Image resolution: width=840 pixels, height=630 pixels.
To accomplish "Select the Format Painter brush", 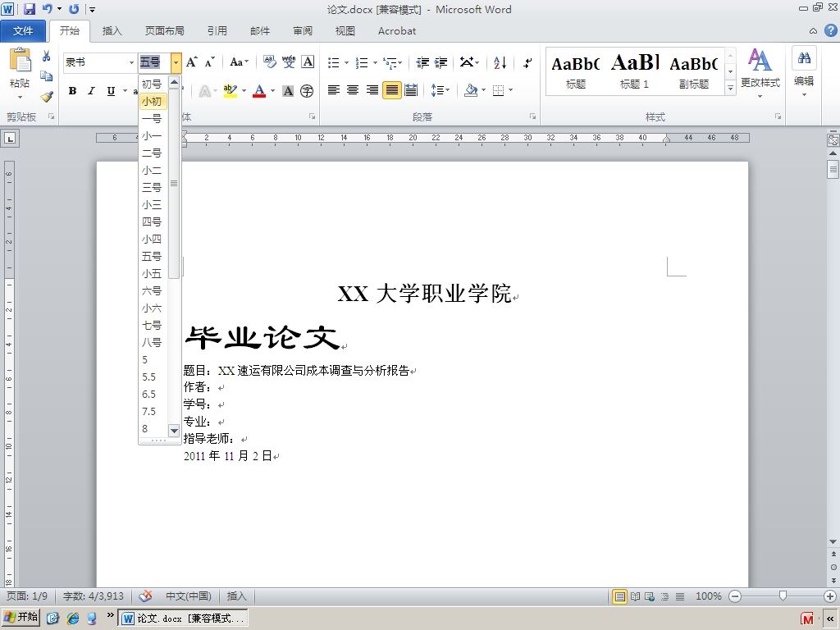I will [47, 97].
